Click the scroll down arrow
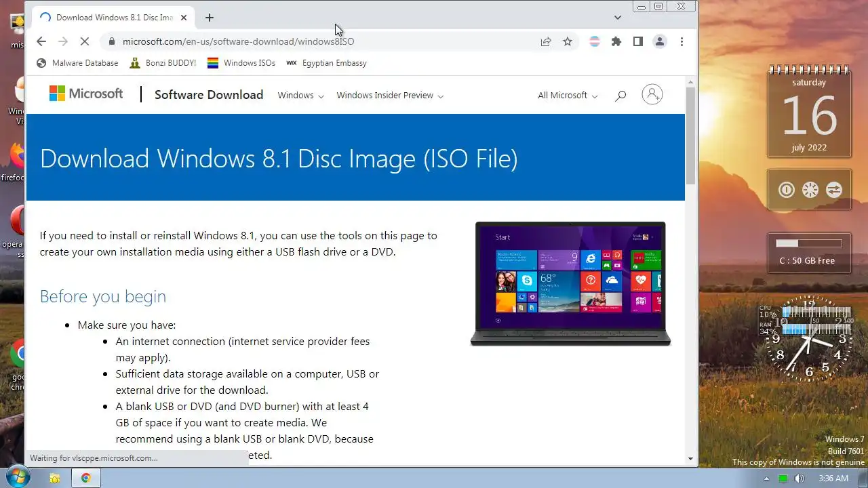Viewport: 868px width, 488px height. tap(690, 458)
